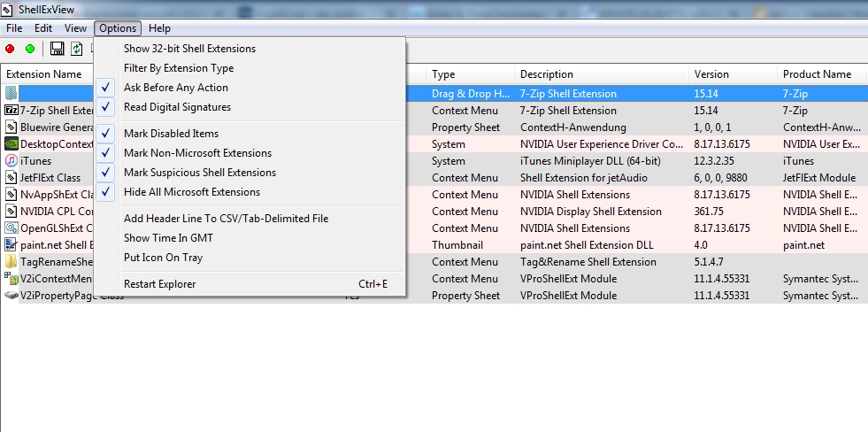Viewport: 868px width, 432px height.
Task: Click the Bluewire General row icon
Action: [x=12, y=127]
